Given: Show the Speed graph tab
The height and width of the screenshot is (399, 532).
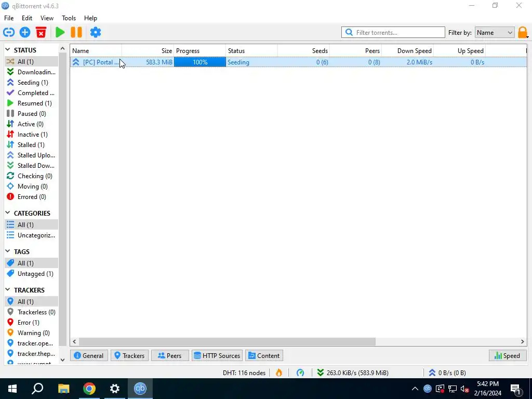Looking at the screenshot, I should click(x=508, y=355).
